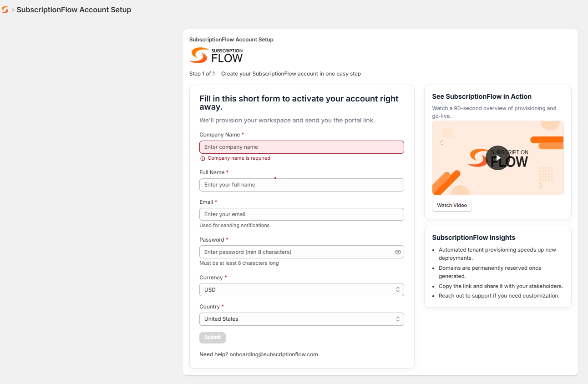Click 'Copy the link and share' bullet text
Screen dimensions: 588x384
point(501,287)
